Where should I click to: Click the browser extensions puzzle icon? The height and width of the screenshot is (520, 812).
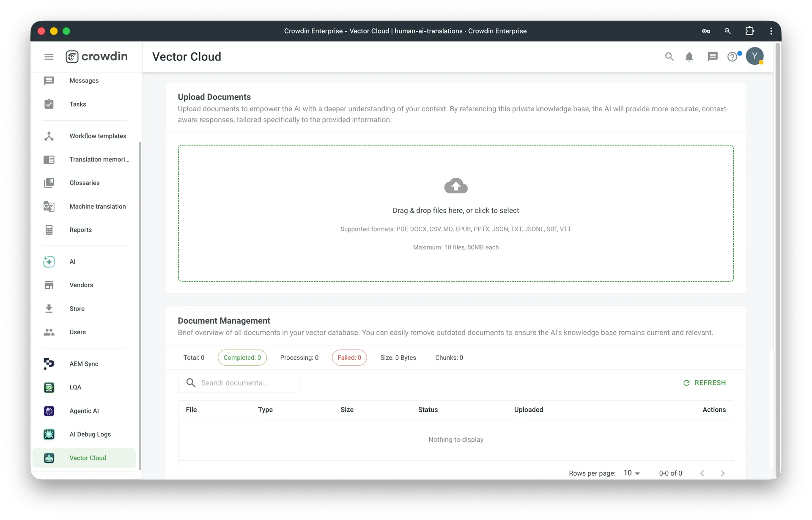coord(749,31)
